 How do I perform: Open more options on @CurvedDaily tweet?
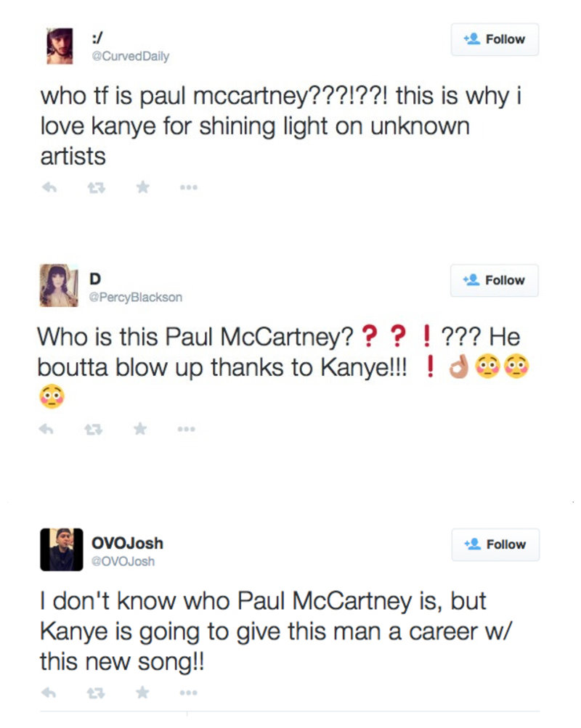click(188, 188)
